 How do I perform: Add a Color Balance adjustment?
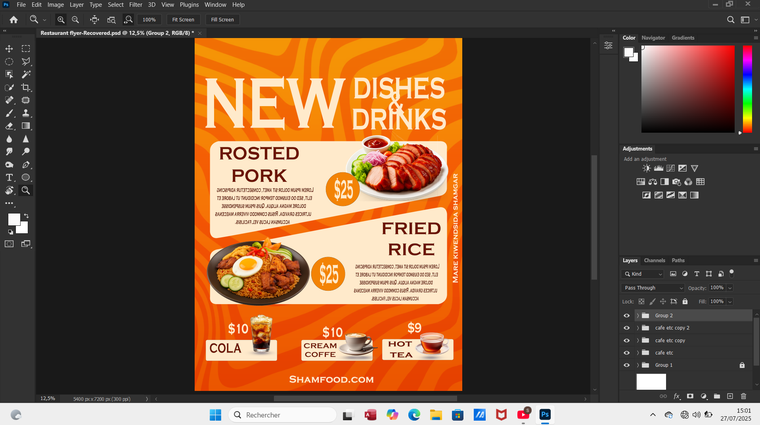652,182
